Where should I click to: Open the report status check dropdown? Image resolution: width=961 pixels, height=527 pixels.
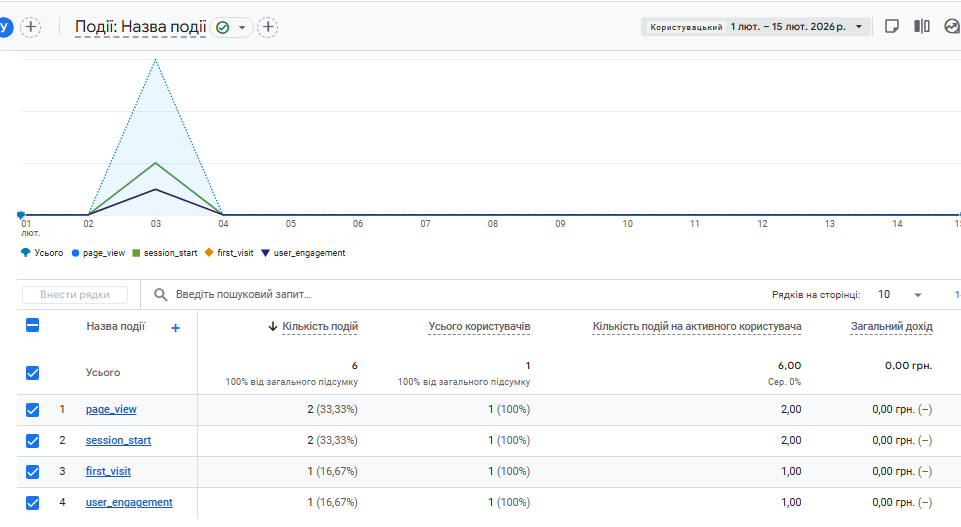click(232, 27)
